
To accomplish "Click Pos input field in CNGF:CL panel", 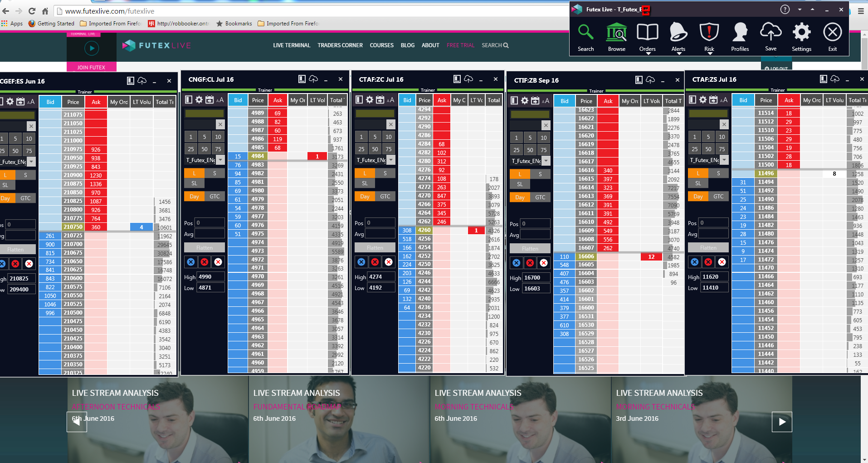I will (x=210, y=223).
